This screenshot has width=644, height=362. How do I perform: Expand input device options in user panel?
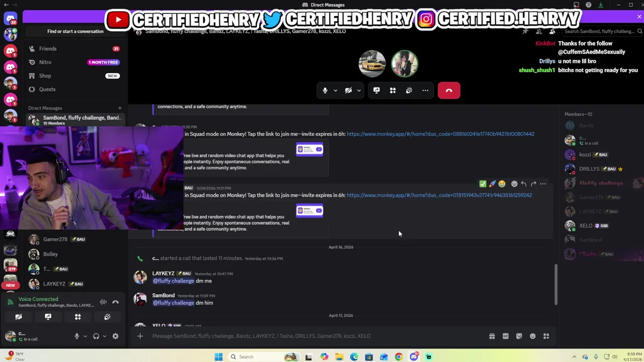(85, 336)
